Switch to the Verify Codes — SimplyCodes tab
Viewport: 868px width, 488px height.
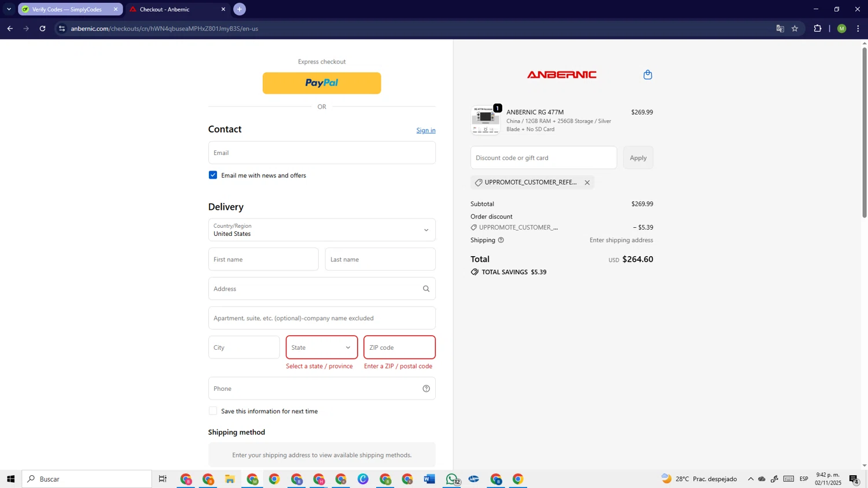pyautogui.click(x=67, y=9)
